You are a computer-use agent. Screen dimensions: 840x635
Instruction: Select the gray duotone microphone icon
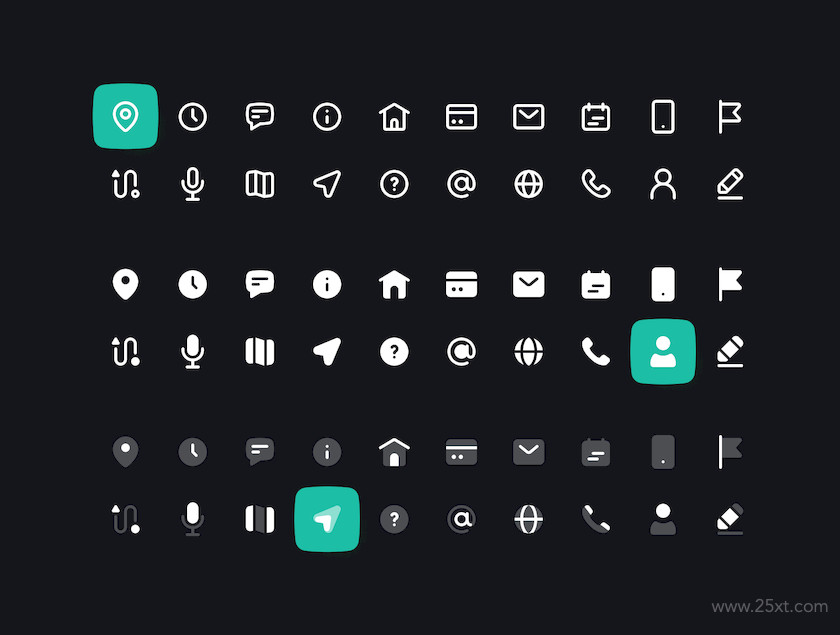(193, 519)
